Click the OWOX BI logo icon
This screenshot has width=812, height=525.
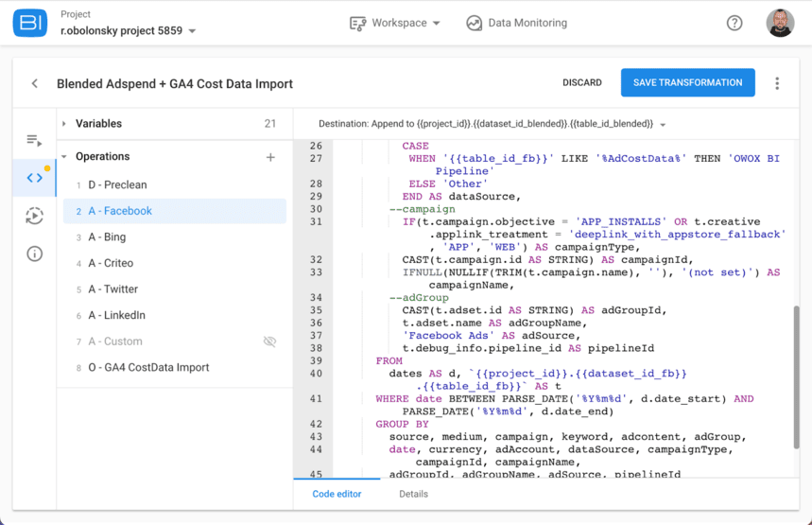30,24
